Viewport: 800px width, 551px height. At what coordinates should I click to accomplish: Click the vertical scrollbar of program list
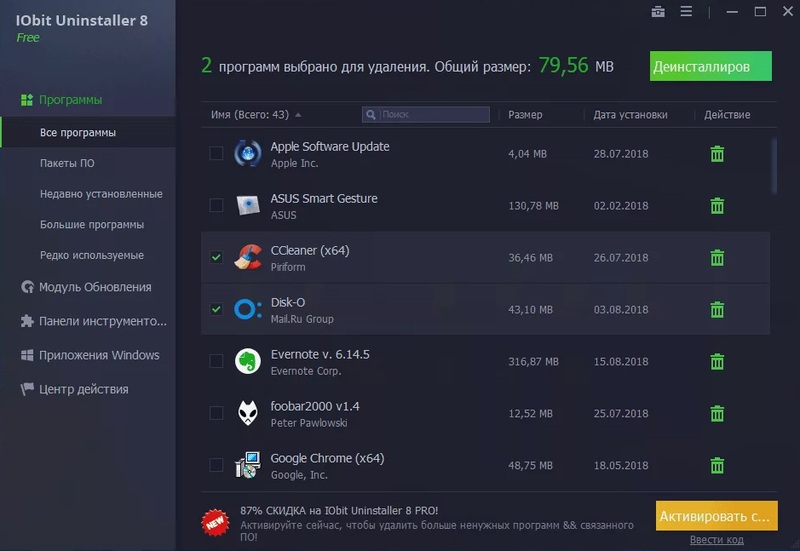tap(774, 166)
